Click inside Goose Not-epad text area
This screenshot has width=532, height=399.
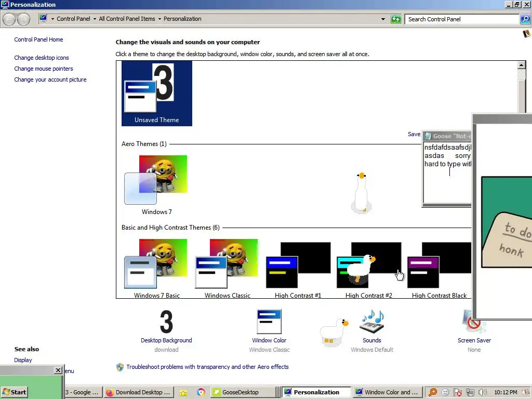[447, 172]
